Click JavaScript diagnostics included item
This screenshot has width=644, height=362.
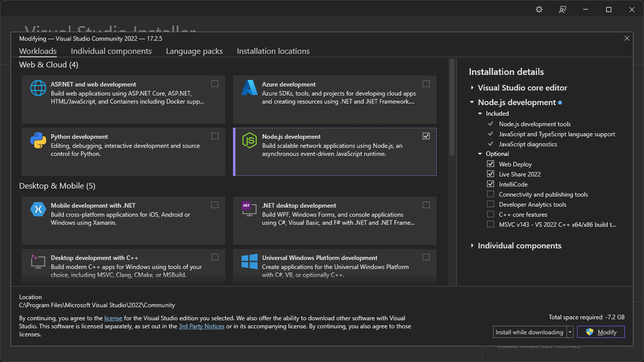point(528,144)
